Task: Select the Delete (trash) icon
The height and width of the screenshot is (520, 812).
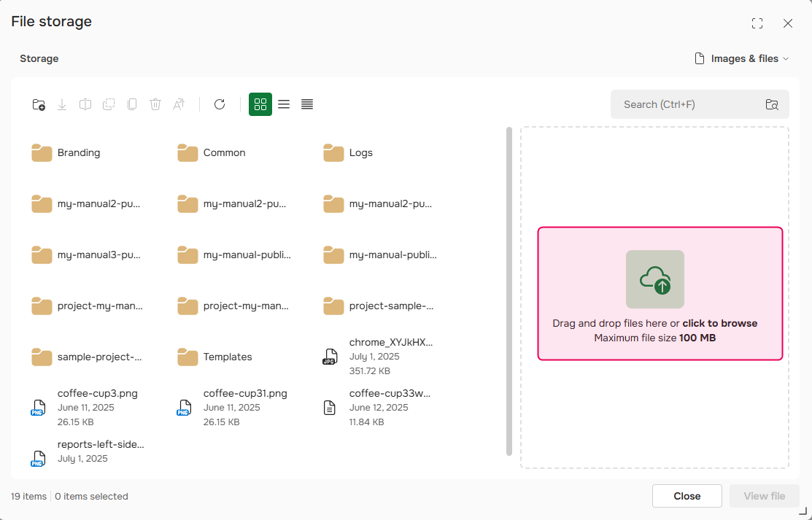Action: coord(155,104)
